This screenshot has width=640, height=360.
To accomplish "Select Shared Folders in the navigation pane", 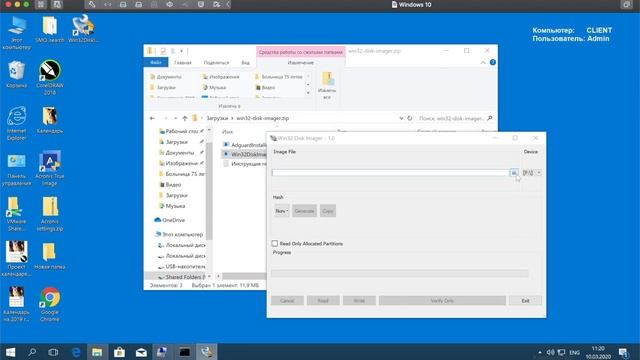I will [181, 277].
